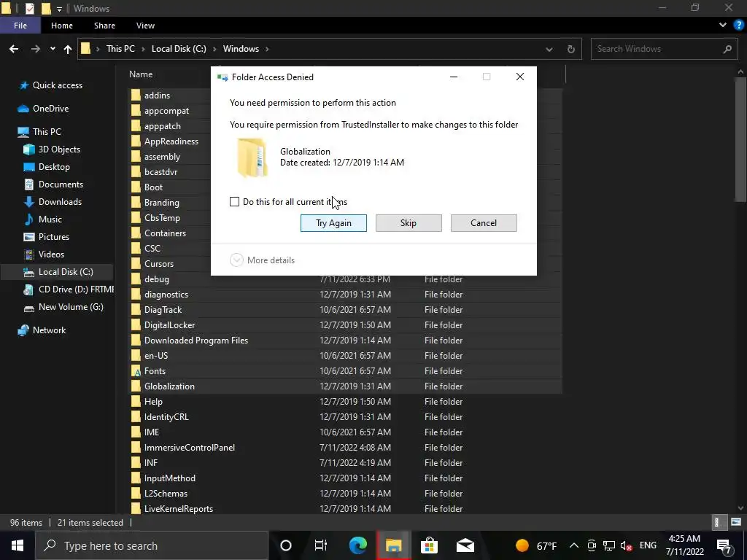
Task: Open Microsoft Store from taskbar
Action: pos(429,545)
